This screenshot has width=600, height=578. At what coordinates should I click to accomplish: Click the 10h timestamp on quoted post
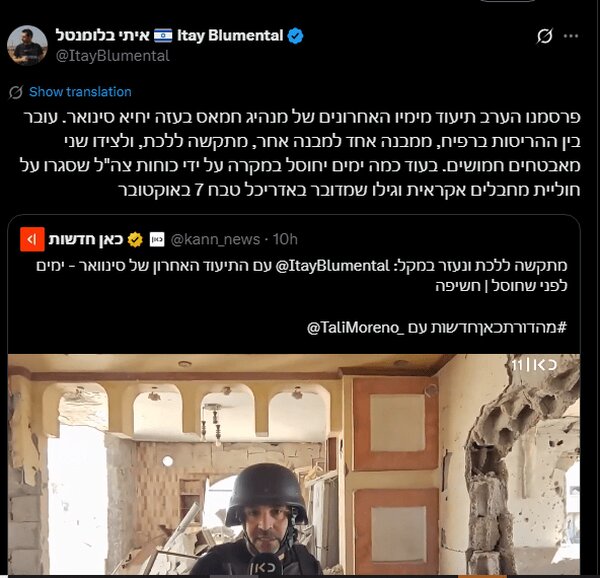tap(285, 239)
